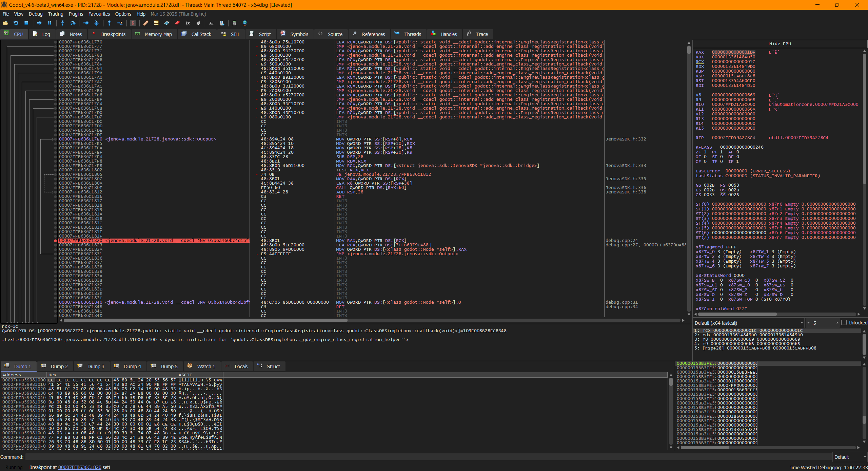Switch to the Log tab
Image resolution: width=868 pixels, height=471 pixels.
coord(42,34)
